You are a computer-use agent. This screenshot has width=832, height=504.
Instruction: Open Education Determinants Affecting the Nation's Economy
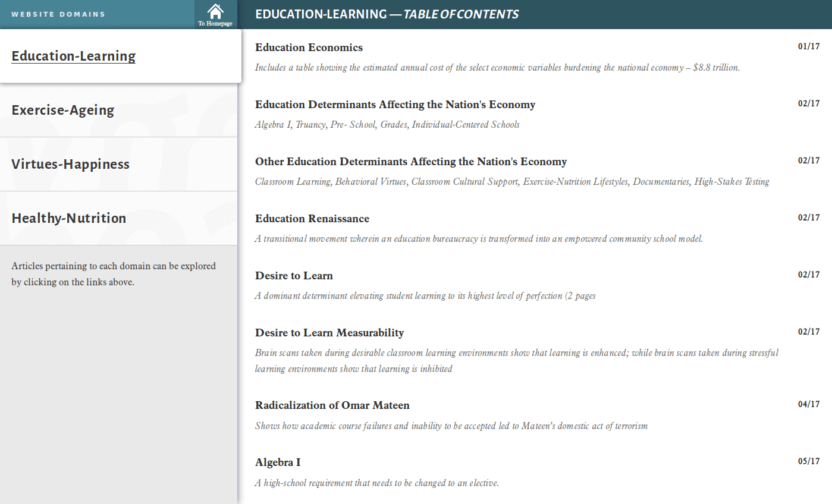pyautogui.click(x=395, y=105)
